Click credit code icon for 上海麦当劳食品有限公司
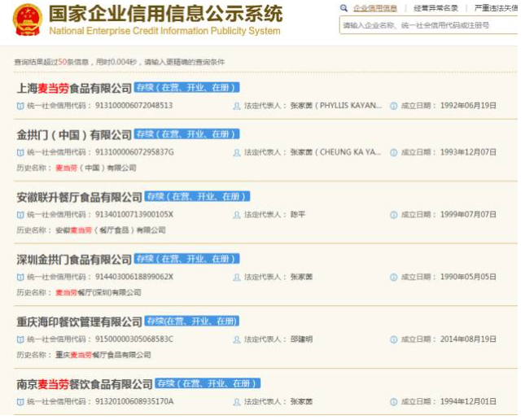Screen dimensions: 525x420 20,106
